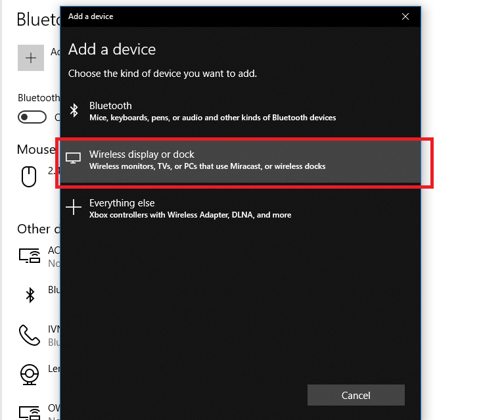Click the Bluetooth symbol in dialog list
This screenshot has height=420, width=504.
(x=74, y=110)
